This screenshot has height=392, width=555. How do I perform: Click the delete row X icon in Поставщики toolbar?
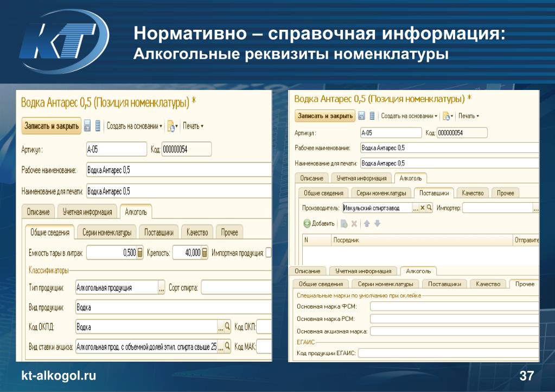[354, 223]
